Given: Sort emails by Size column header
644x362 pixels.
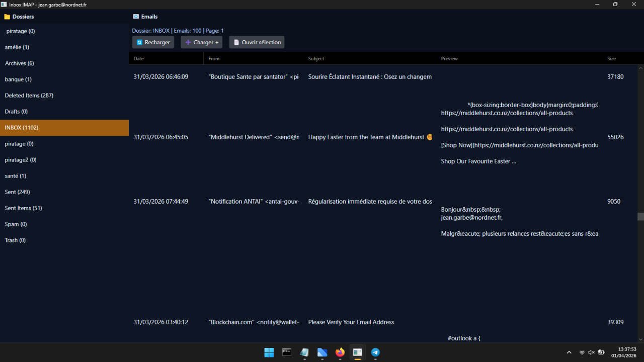Looking at the screenshot, I should click(x=611, y=59).
